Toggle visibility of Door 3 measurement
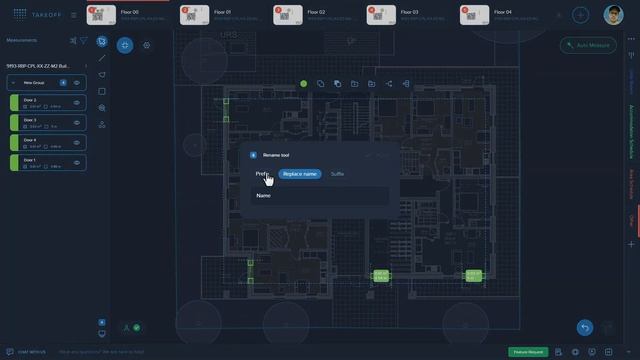This screenshot has width=640, height=360. point(77,123)
